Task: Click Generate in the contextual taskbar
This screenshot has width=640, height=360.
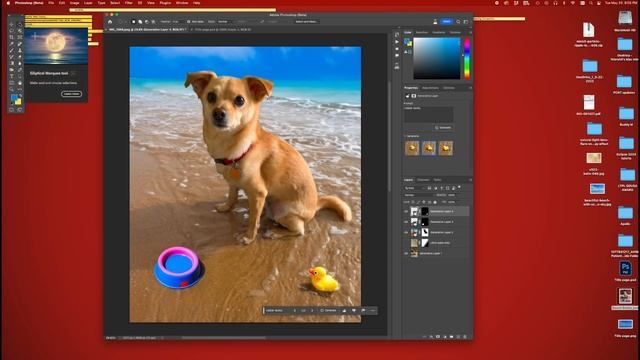Action: (328, 311)
